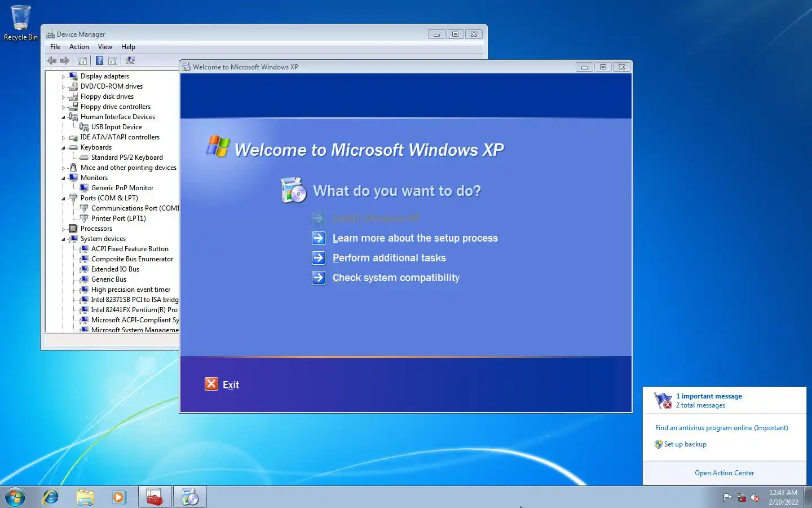
Task: Switch to Windows XP setup taskbar button
Action: (x=190, y=497)
